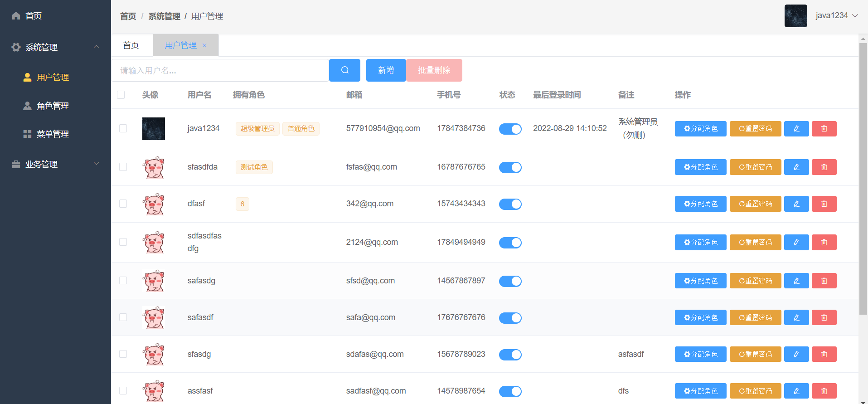Click 重置密码 for user assfasf
Screen dimensions: 868x404
[755, 391]
